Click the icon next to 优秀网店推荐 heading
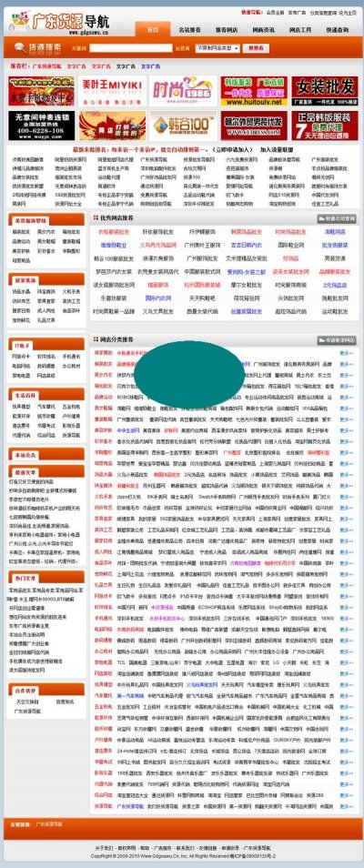This screenshot has height=868, width=364. tap(96, 218)
